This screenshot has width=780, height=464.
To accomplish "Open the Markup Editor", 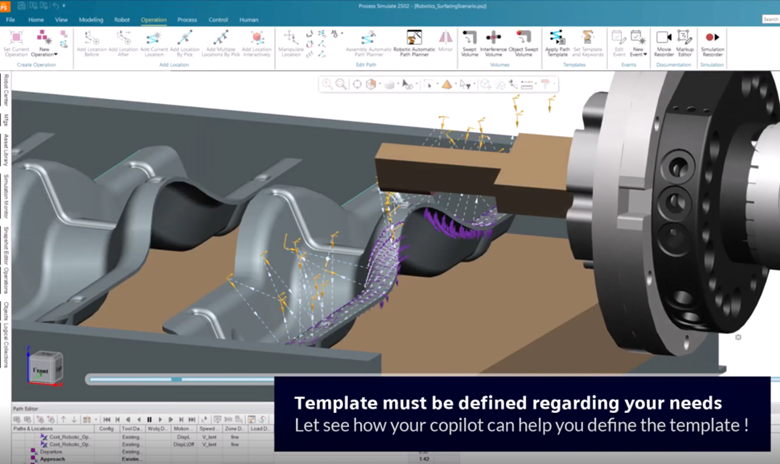I will [x=685, y=42].
